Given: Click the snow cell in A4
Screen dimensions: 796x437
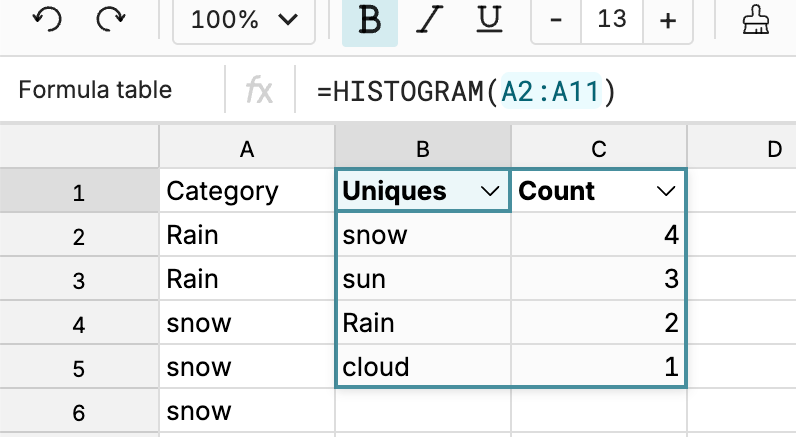Looking at the screenshot, I should (x=247, y=323).
